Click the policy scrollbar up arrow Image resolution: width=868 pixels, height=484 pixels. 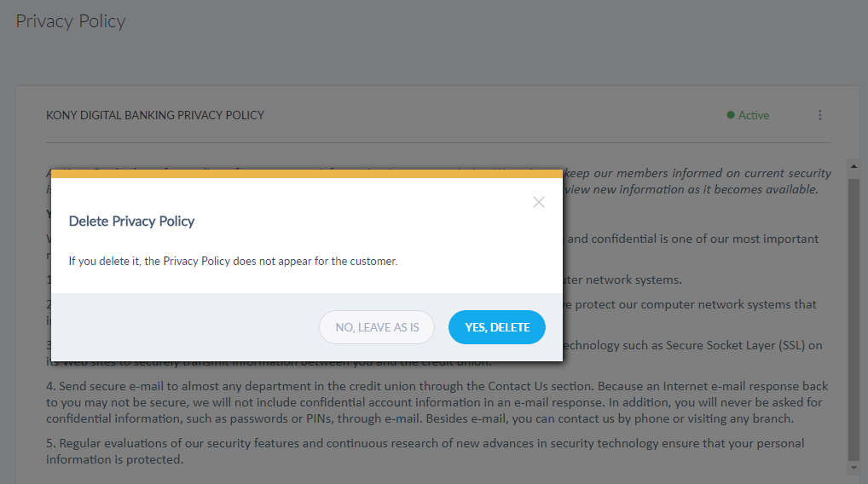(x=854, y=165)
